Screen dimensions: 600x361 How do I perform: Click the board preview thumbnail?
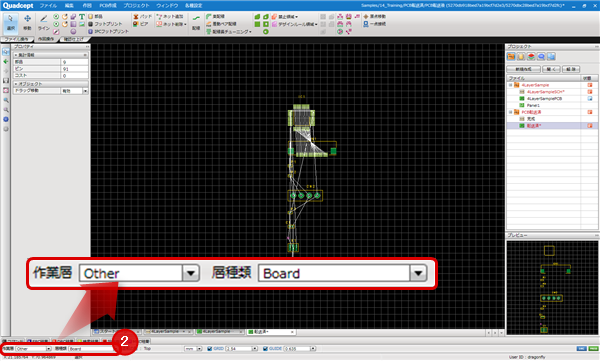pos(552,287)
